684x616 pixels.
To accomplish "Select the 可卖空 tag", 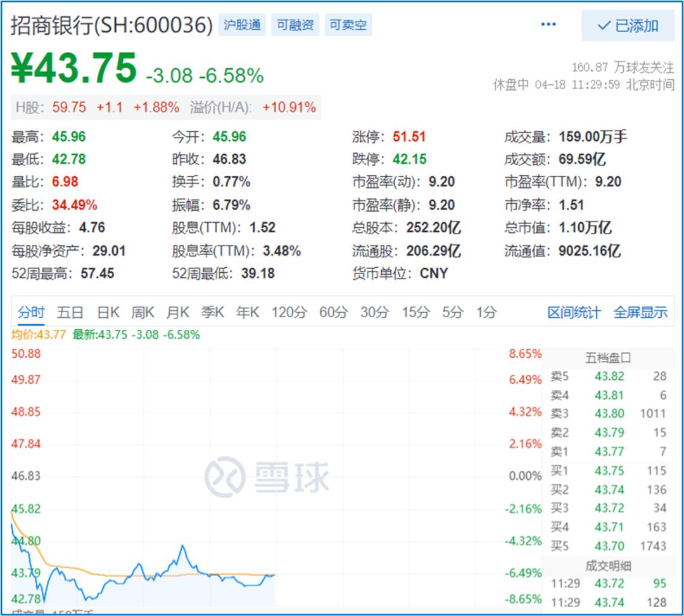I will pyautogui.click(x=347, y=25).
